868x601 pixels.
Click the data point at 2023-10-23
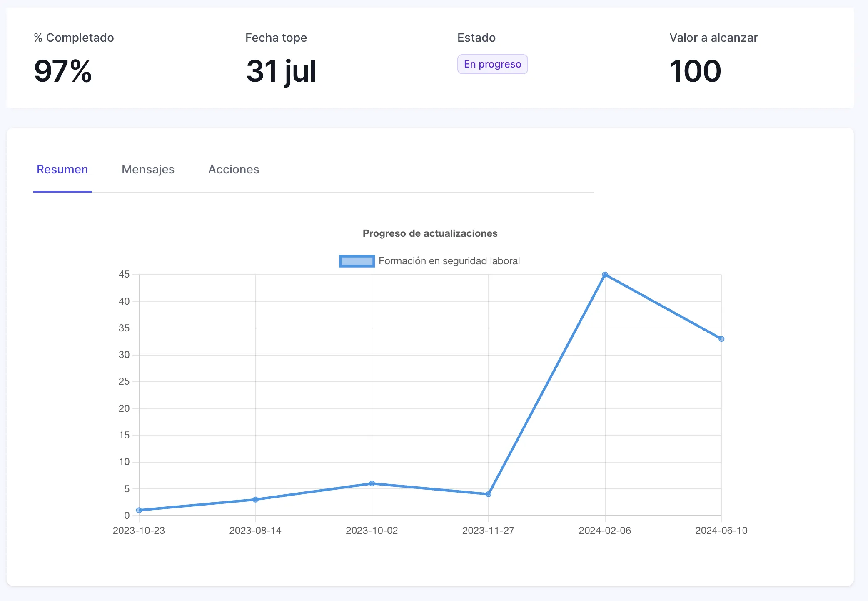point(139,510)
